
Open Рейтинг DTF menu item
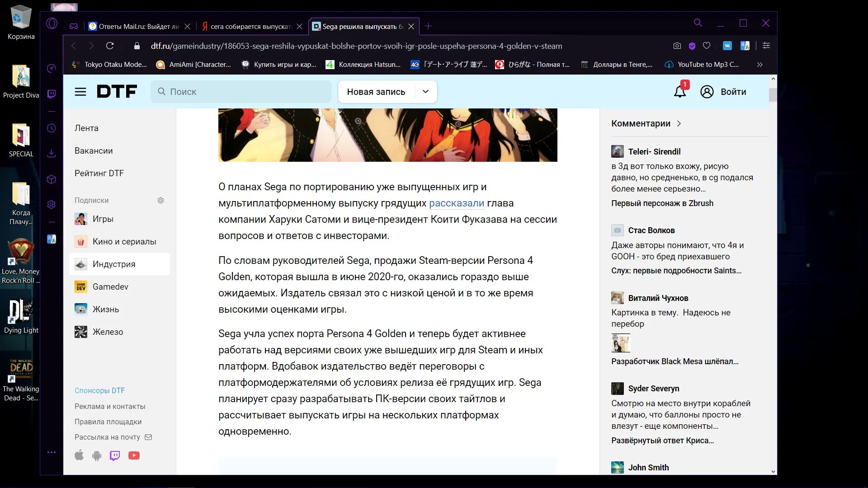coord(99,174)
